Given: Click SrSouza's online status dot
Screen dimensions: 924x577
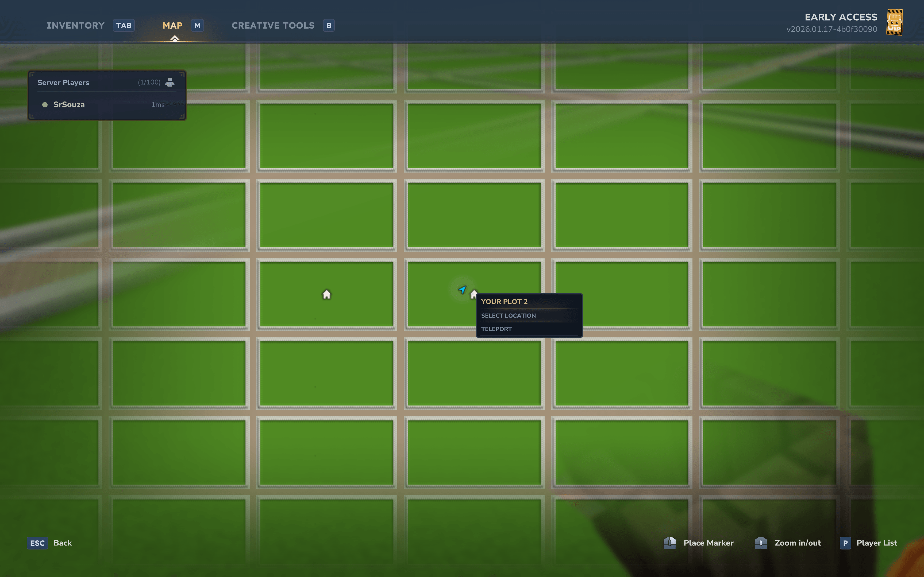Looking at the screenshot, I should [45, 104].
